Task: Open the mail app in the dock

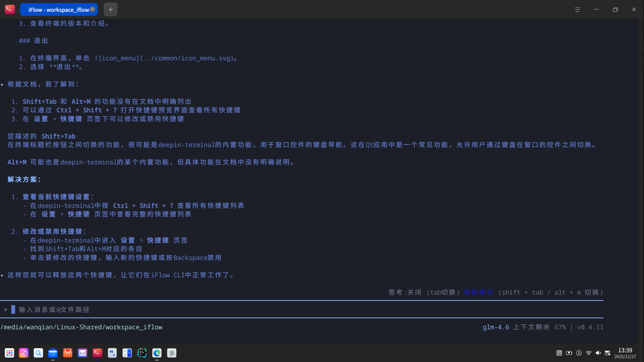Action: pyautogui.click(x=83, y=353)
